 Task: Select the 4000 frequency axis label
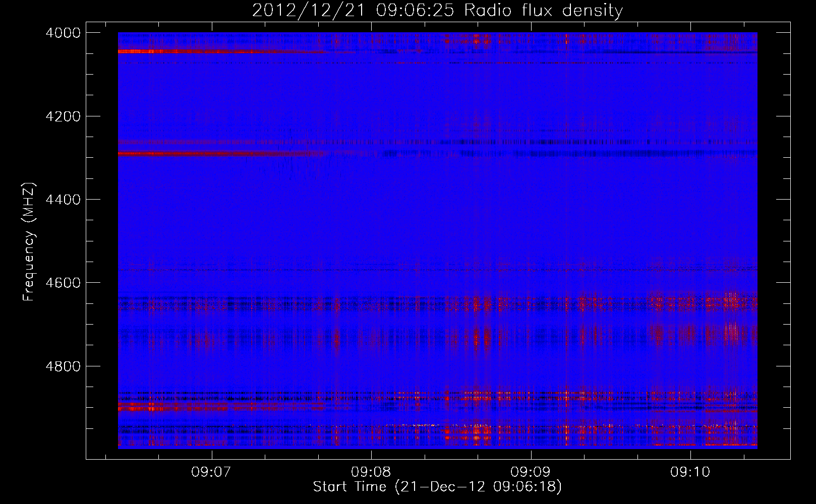click(x=63, y=33)
